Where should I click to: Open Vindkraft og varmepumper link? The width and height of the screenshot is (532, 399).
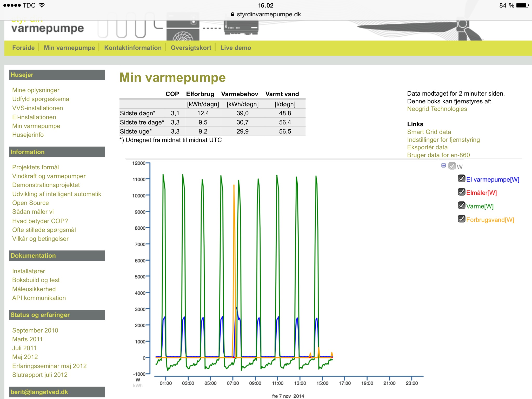(49, 176)
